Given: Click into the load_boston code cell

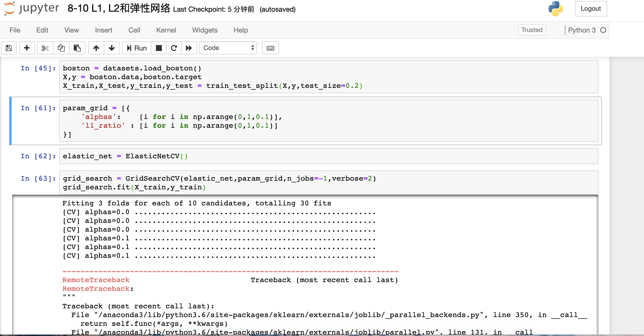Looking at the screenshot, I should 329,77.
